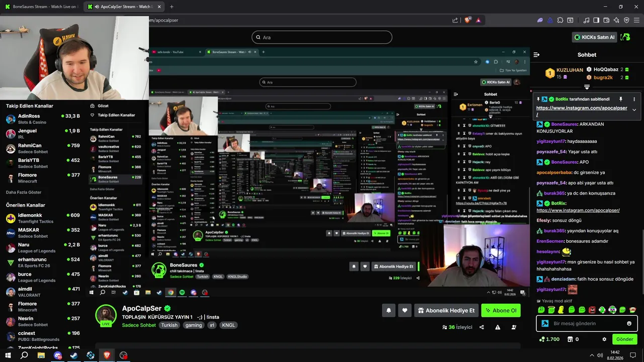Open Naru League of Legends channel

click(43, 247)
